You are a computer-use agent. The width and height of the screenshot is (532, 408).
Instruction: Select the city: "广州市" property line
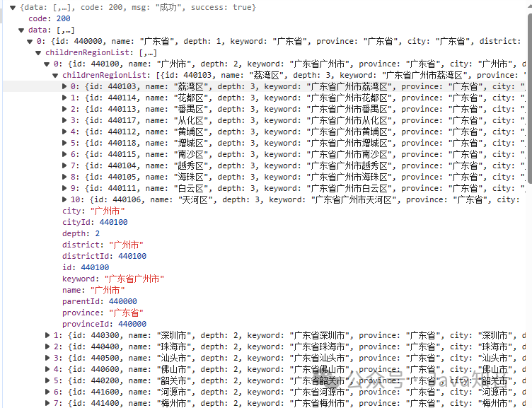point(93,211)
